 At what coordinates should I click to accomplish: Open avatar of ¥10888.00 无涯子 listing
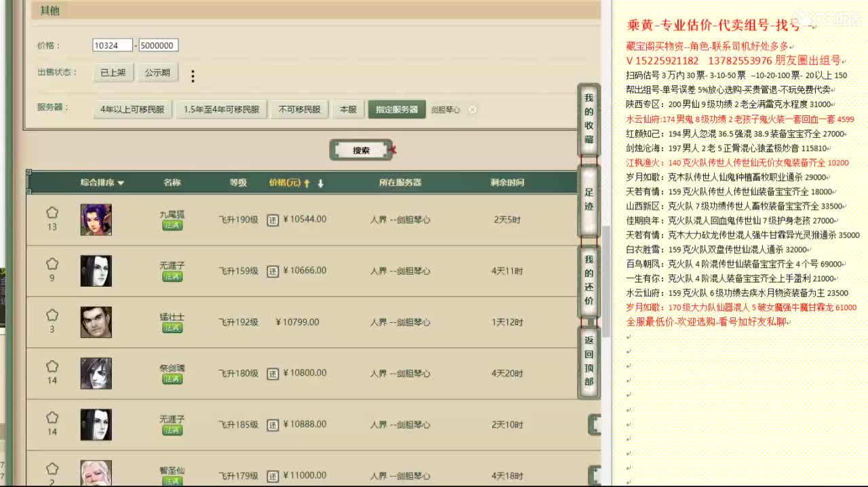tap(96, 425)
